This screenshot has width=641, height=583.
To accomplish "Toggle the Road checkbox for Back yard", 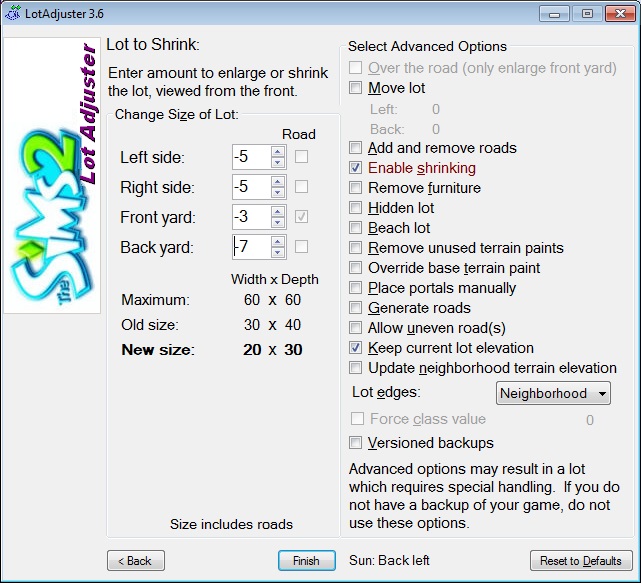I will (301, 247).
